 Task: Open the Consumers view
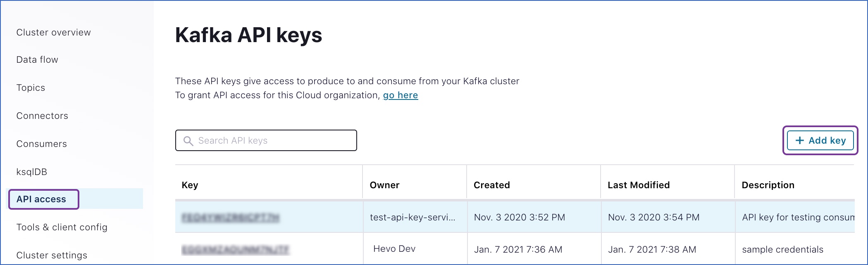tap(41, 144)
